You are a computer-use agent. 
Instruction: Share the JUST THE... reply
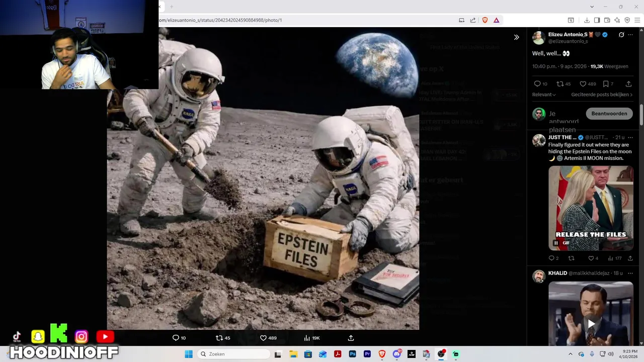tap(630, 258)
